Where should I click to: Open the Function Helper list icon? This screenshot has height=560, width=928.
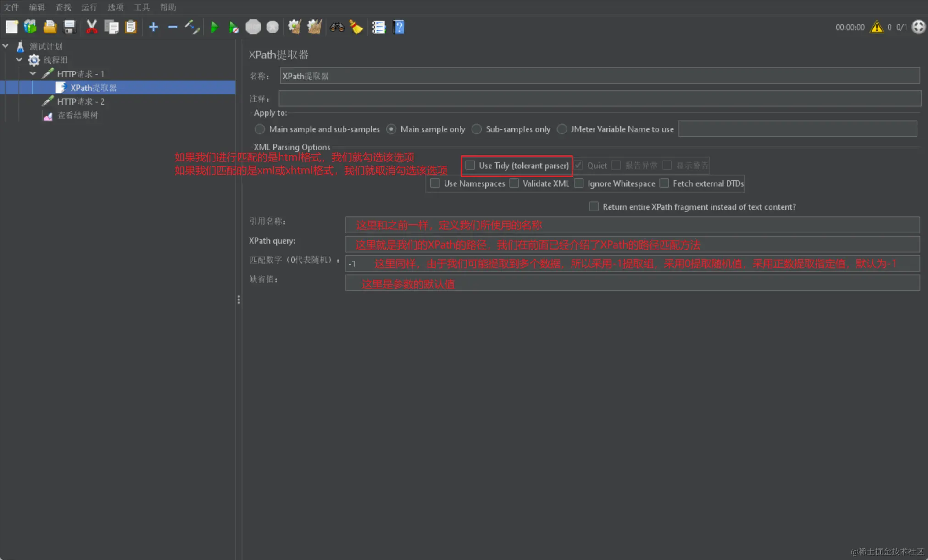pyautogui.click(x=378, y=27)
